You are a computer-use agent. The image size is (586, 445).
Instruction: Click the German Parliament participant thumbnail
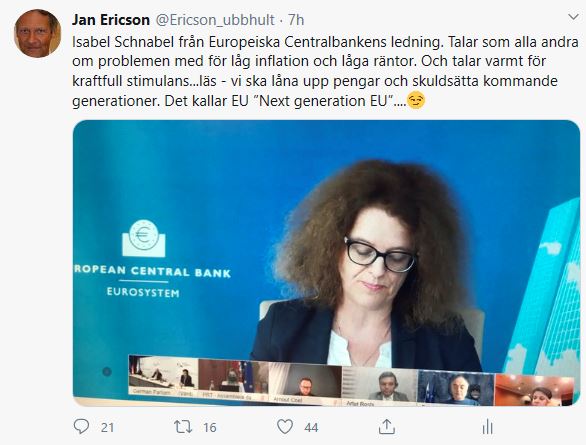(163, 375)
